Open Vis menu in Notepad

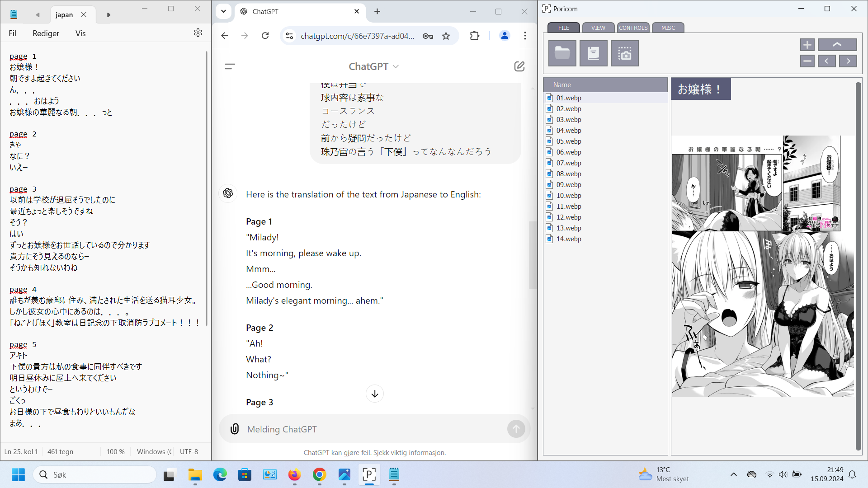[x=80, y=33]
